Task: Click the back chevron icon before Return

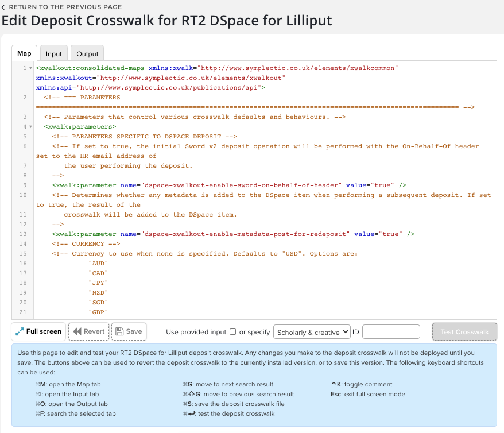Action: click(3, 7)
